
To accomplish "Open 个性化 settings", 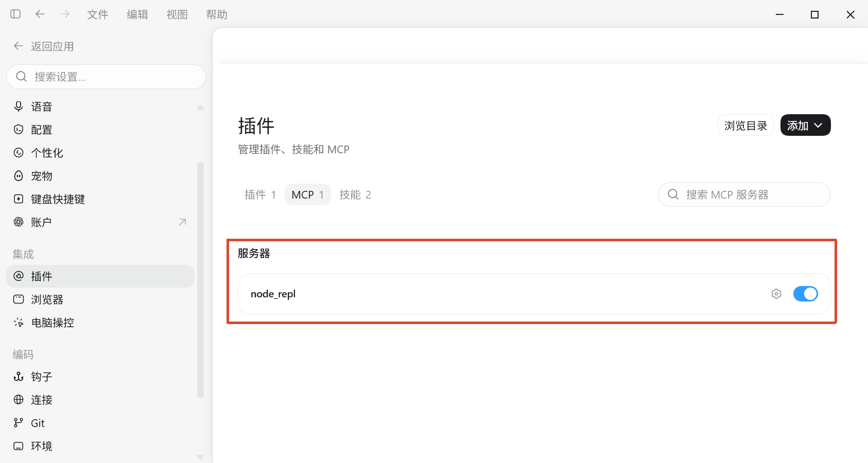I will click(100, 153).
